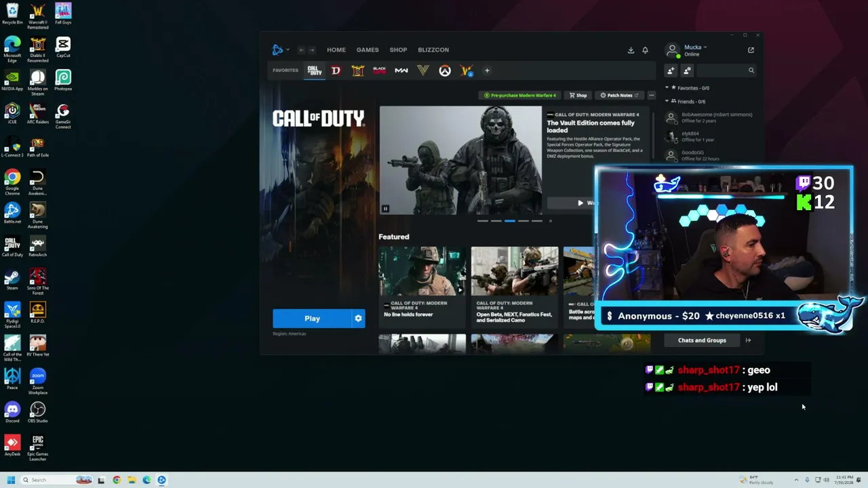Select the Black Ops favorites icon
Screen dimensions: 868x488
tap(380, 70)
